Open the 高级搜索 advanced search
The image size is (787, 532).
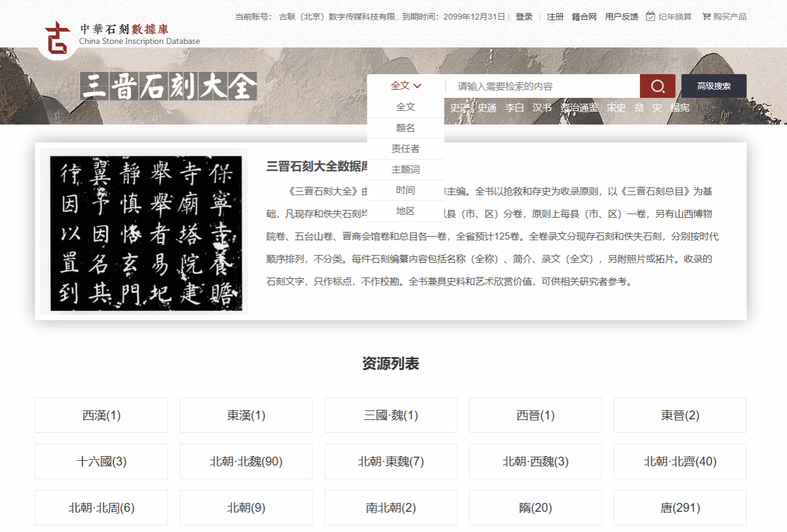[x=713, y=87]
